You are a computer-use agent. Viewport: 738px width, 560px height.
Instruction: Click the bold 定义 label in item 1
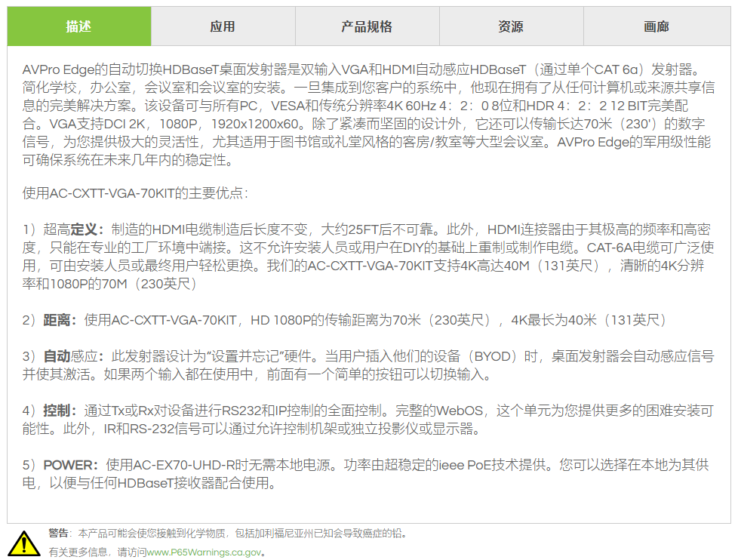click(x=83, y=229)
